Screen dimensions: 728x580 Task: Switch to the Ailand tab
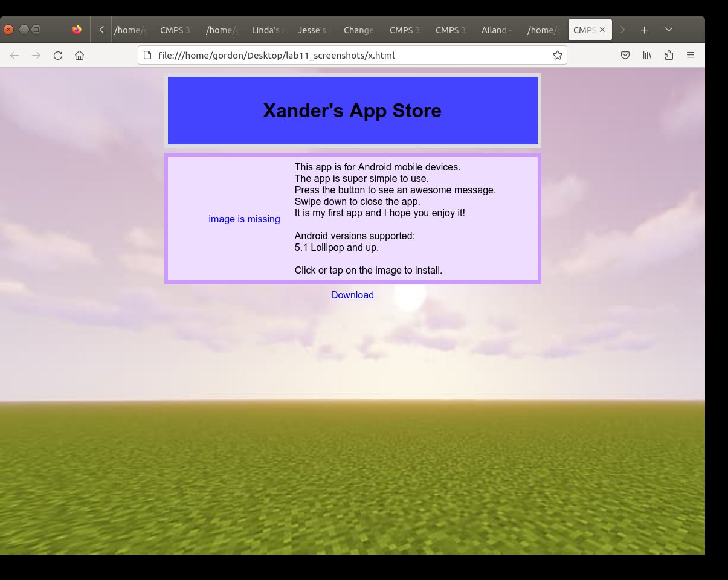point(497,30)
